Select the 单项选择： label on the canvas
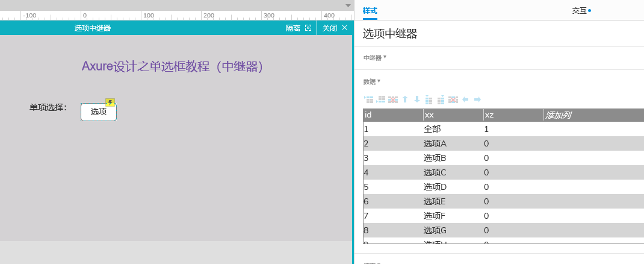This screenshot has width=644, height=264. click(48, 108)
